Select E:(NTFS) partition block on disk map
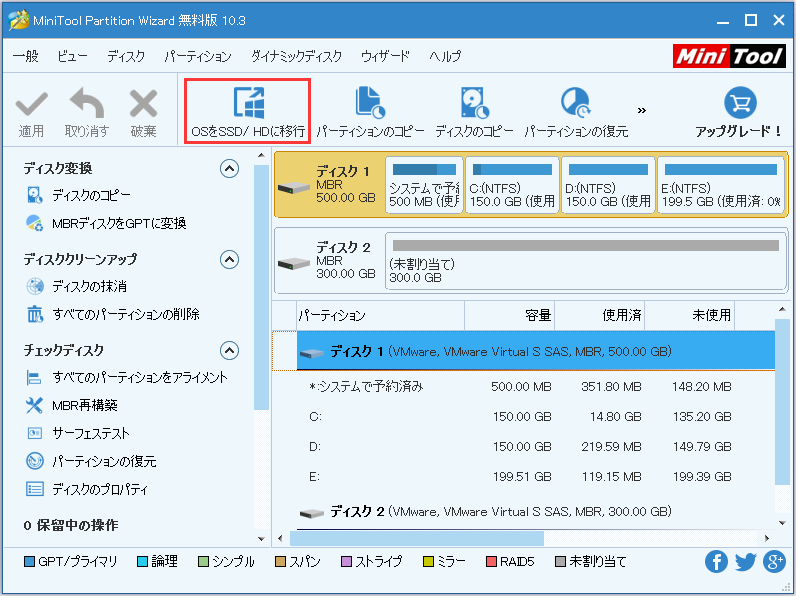The height and width of the screenshot is (596, 796). click(x=720, y=185)
